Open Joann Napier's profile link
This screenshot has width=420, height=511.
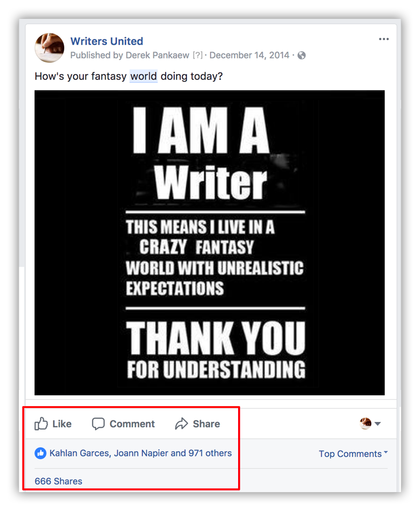140,453
